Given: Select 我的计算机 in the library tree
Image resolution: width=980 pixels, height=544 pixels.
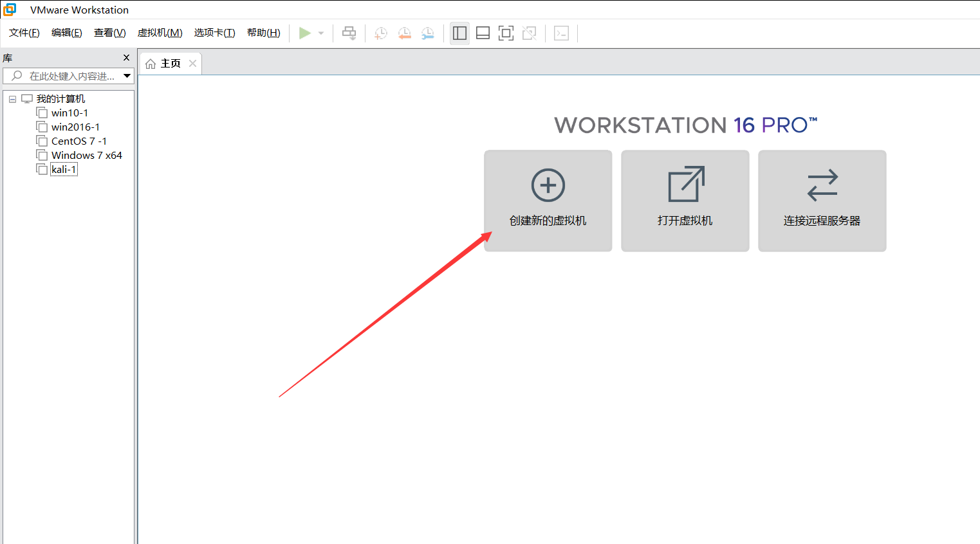Looking at the screenshot, I should [60, 98].
